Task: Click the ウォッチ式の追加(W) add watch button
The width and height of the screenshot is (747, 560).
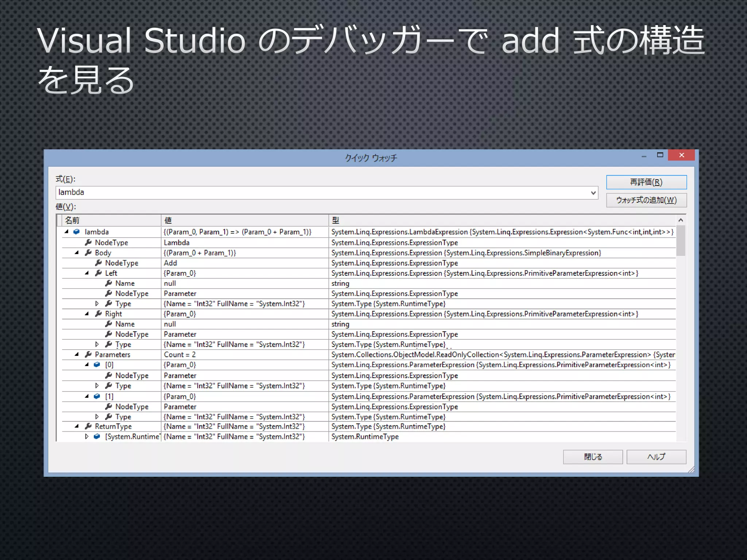Action: tap(646, 200)
